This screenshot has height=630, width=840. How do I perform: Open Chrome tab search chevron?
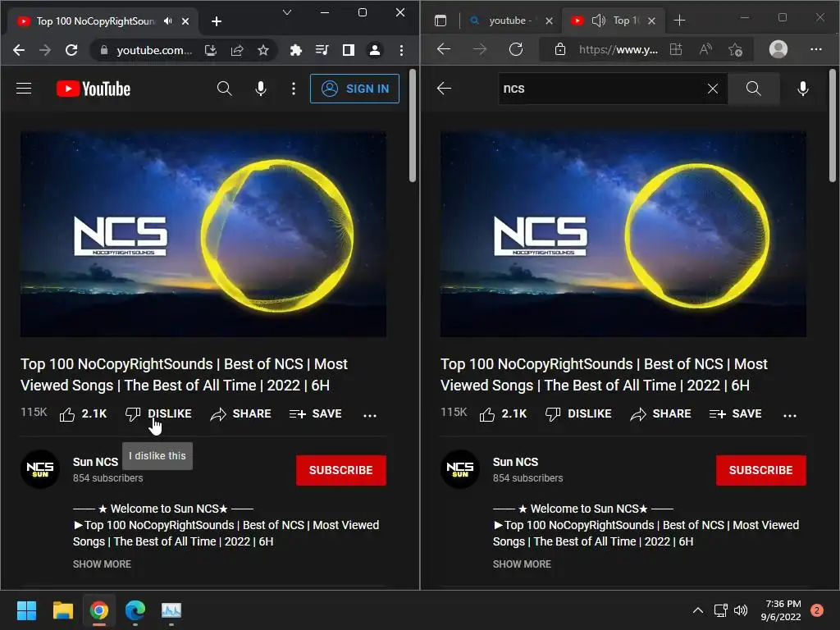pyautogui.click(x=287, y=12)
